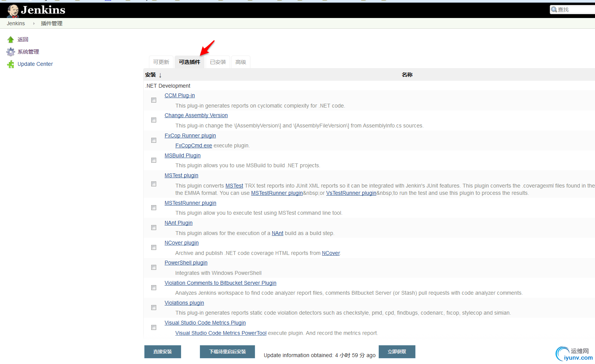
Task: Open Visual Studio Code Metrics Plugin link
Action: click(205, 323)
